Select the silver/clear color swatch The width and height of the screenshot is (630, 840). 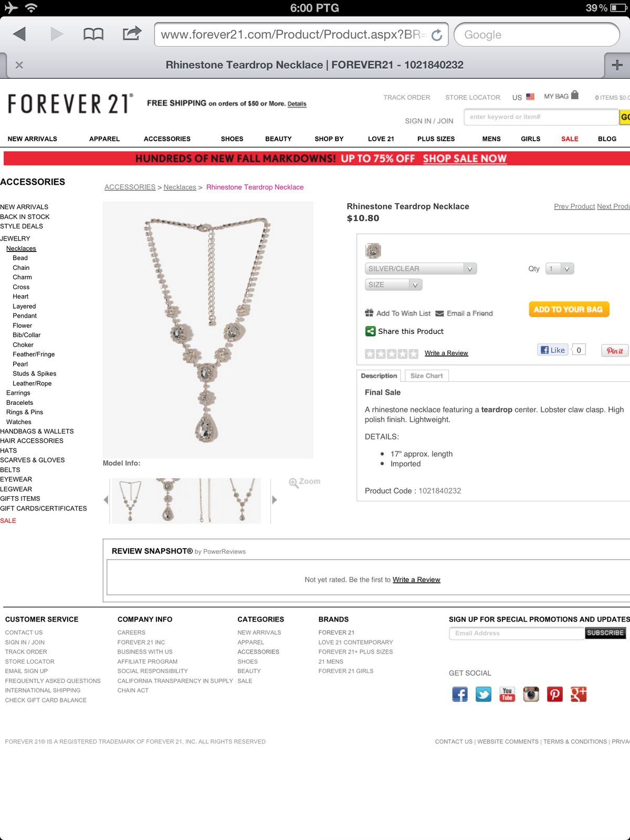click(x=373, y=250)
